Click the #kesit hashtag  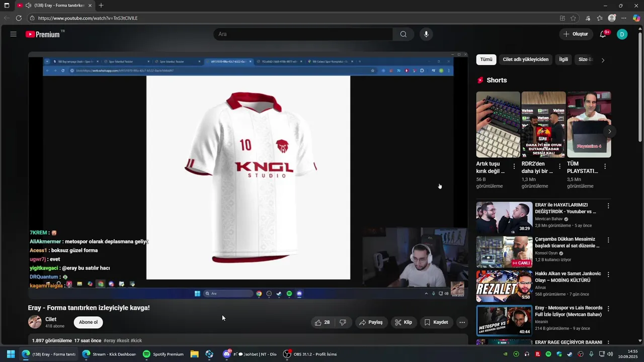[123, 341]
